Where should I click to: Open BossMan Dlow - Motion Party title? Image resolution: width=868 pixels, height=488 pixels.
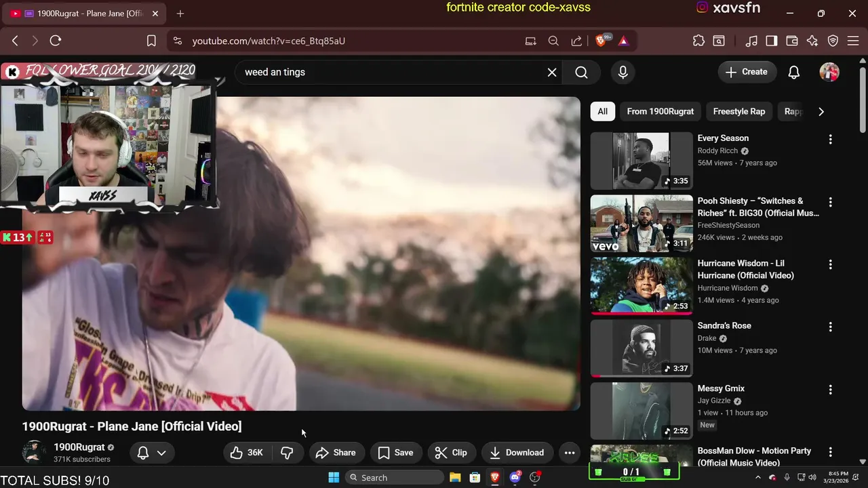pos(754,457)
